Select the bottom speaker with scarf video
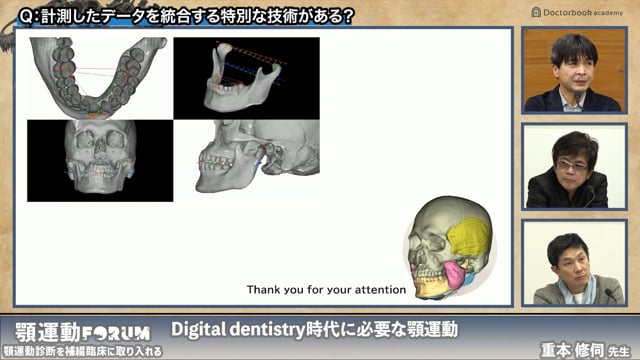Viewport: 640px width, 360px height. pos(574,263)
